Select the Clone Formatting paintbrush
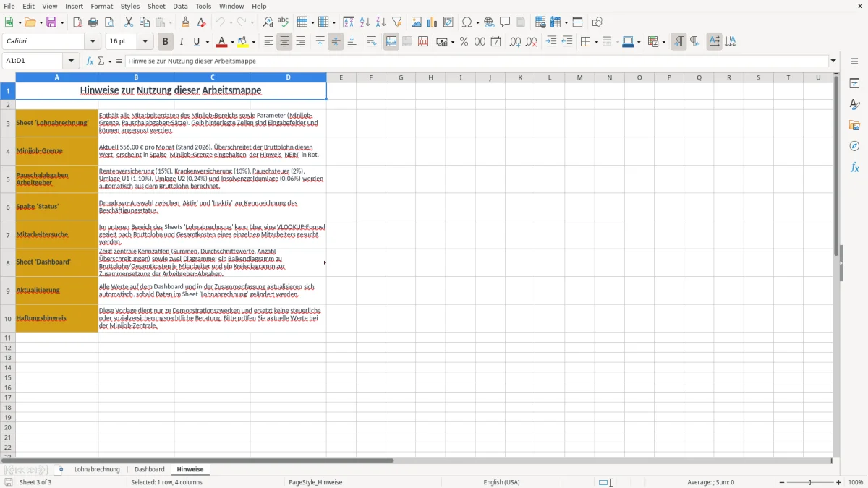Viewport: 868px width, 488px height. coord(185,22)
